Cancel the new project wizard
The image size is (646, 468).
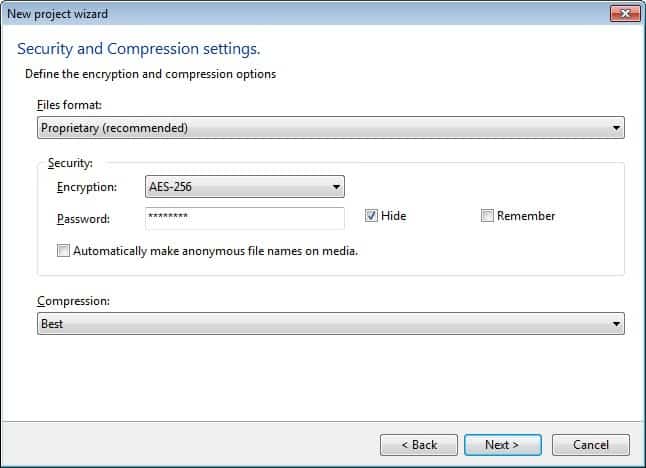pos(590,445)
